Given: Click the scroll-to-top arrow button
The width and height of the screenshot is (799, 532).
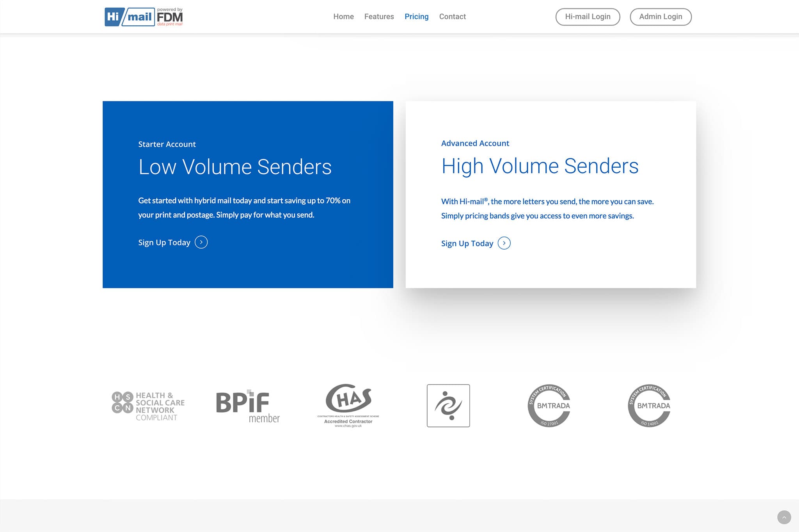Looking at the screenshot, I should [784, 517].
